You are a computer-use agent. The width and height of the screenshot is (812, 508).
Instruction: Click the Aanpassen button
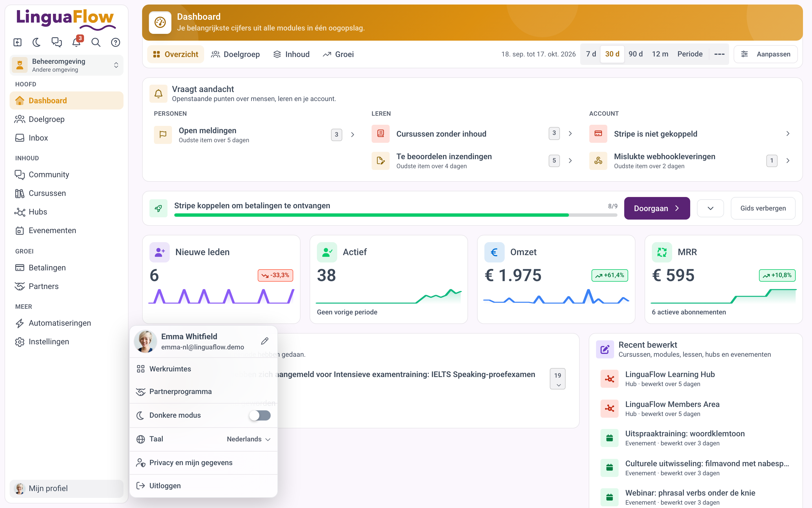(x=765, y=54)
